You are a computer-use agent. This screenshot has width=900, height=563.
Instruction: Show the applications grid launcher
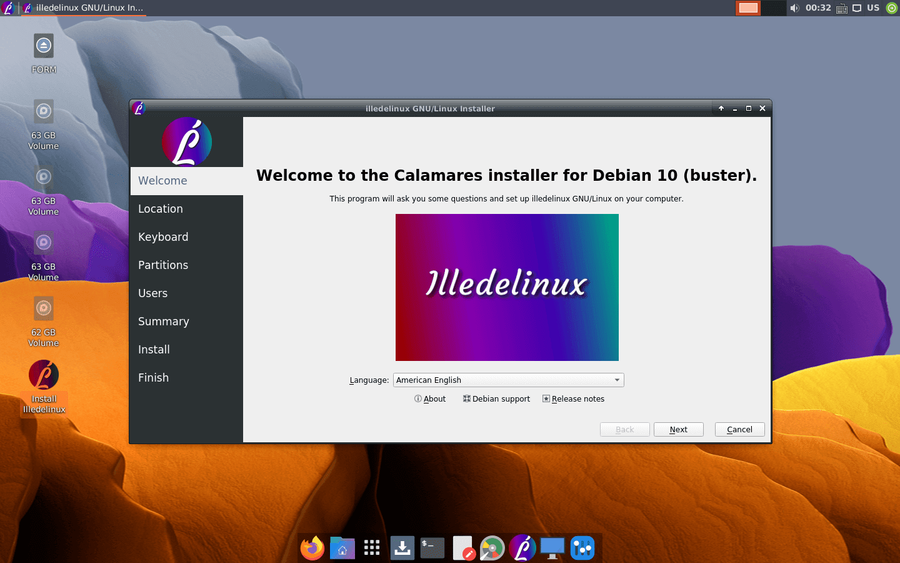click(x=372, y=548)
